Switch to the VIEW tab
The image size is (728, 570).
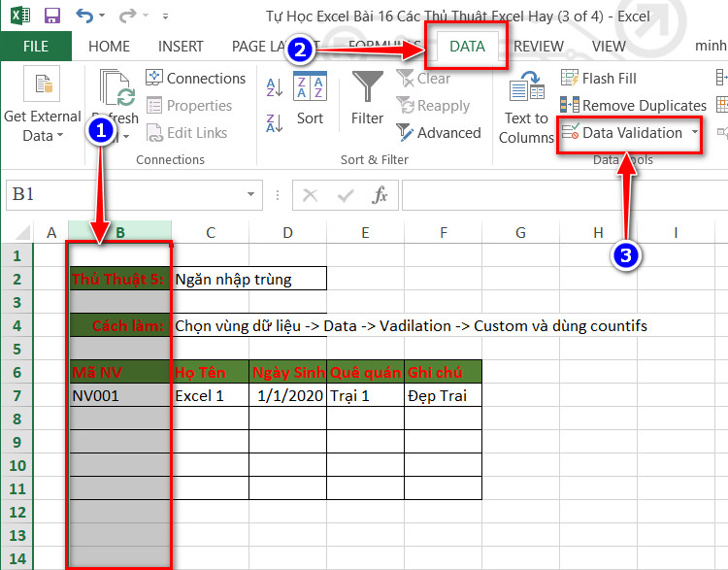pos(609,46)
